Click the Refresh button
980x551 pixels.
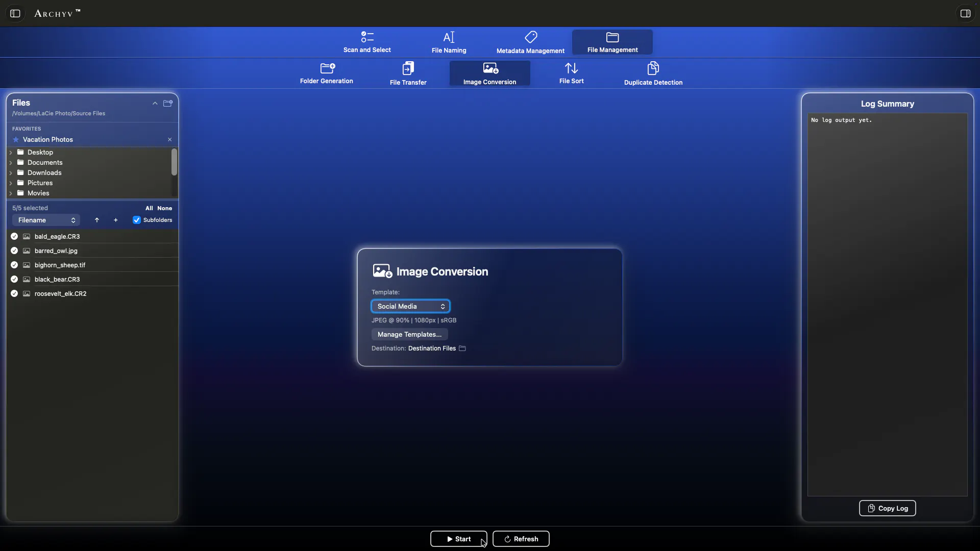point(521,539)
